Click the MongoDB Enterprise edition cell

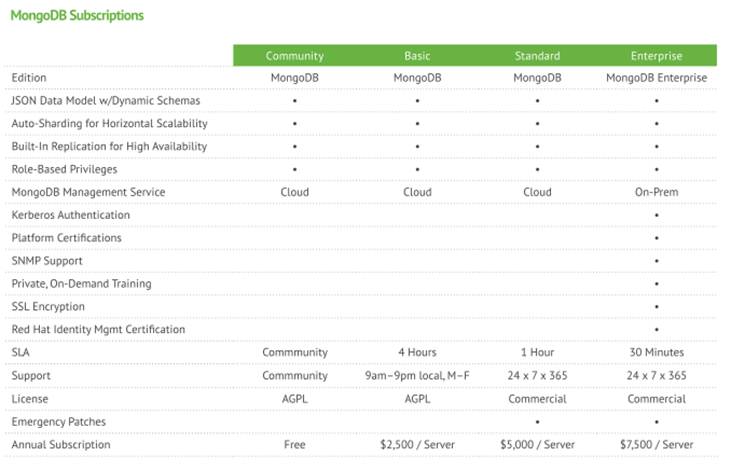(x=656, y=78)
